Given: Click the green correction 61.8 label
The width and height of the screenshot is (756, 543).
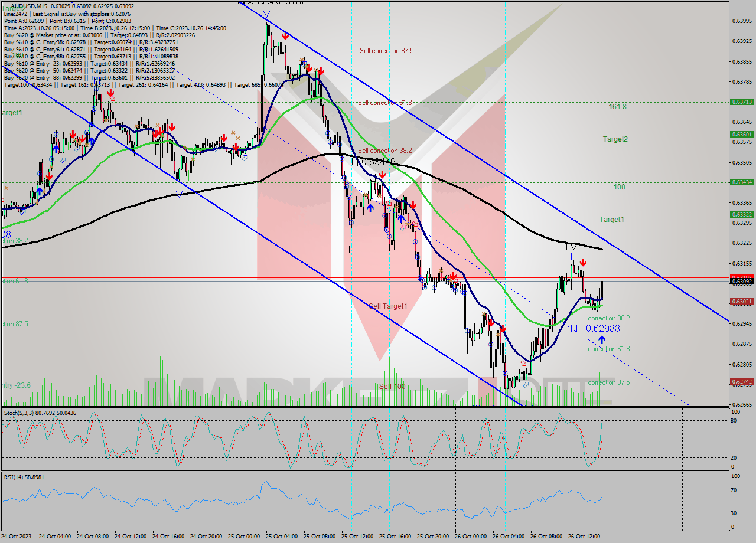Looking at the screenshot, I should pyautogui.click(x=608, y=349).
